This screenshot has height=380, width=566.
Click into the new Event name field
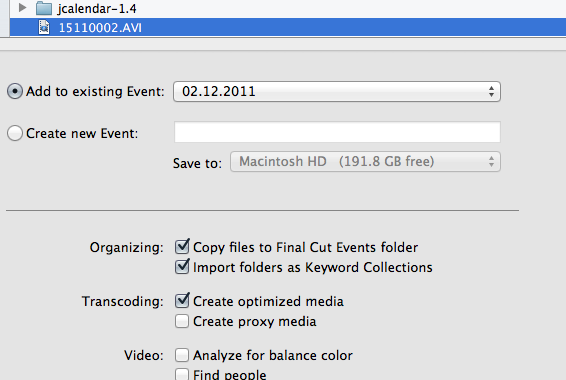point(337,132)
